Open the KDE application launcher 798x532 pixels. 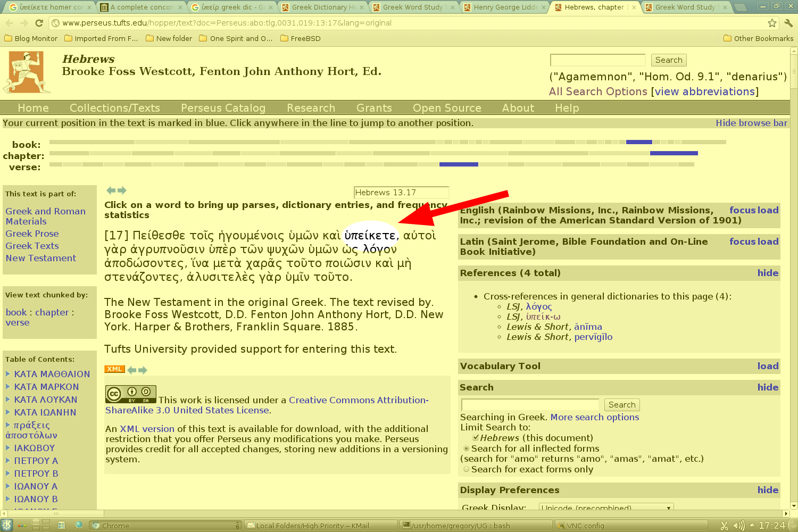(x=7, y=525)
